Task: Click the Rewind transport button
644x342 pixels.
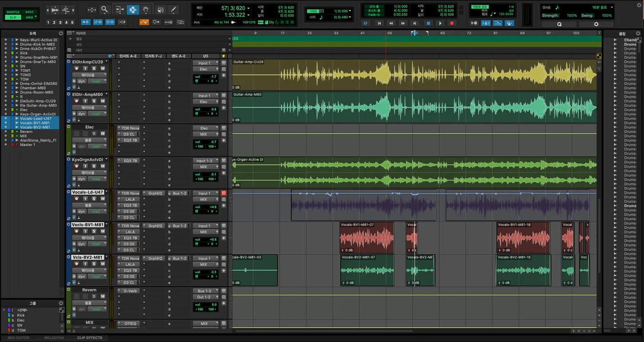Action: pos(391,23)
